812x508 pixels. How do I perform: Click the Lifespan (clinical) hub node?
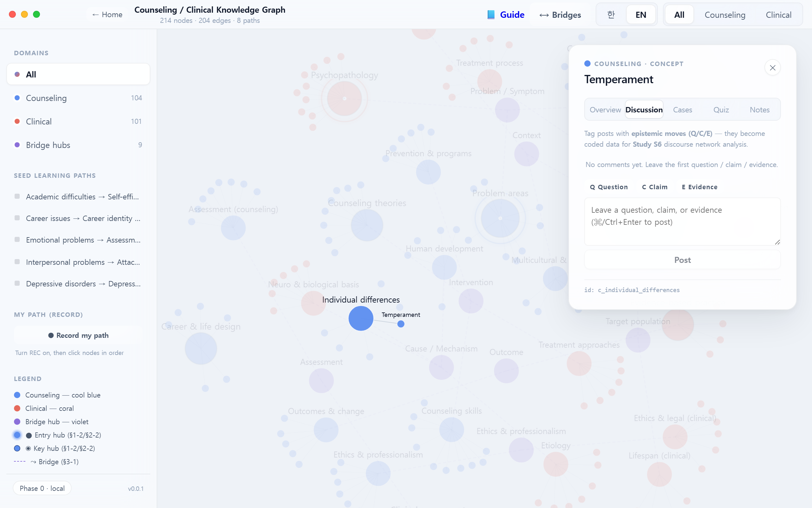point(659,474)
